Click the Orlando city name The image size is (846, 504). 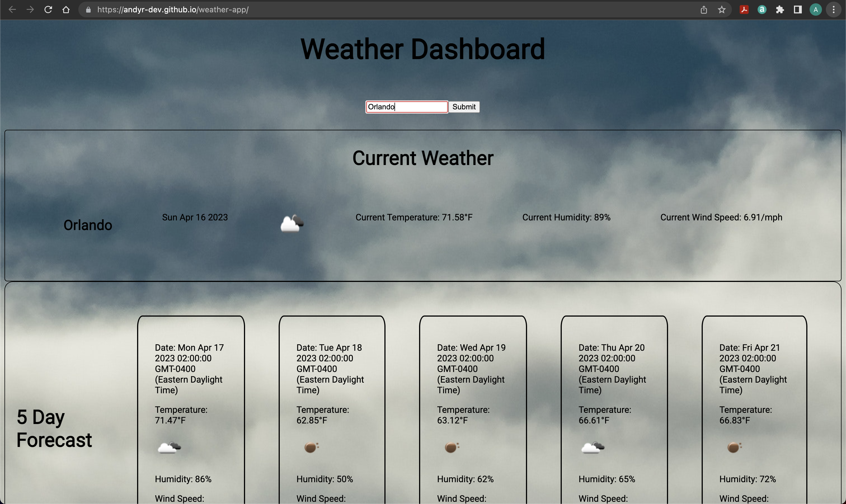(x=88, y=225)
